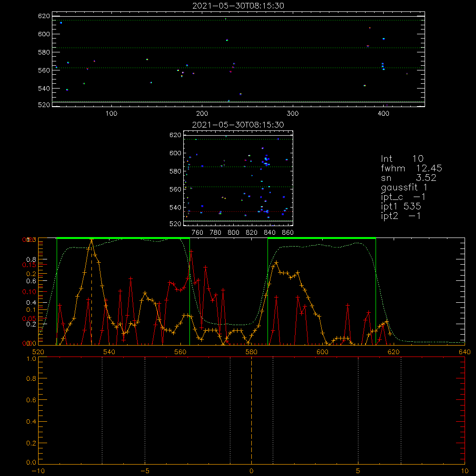Click the left thick green range bar in profile plot
476x476 pixels.
point(123,238)
